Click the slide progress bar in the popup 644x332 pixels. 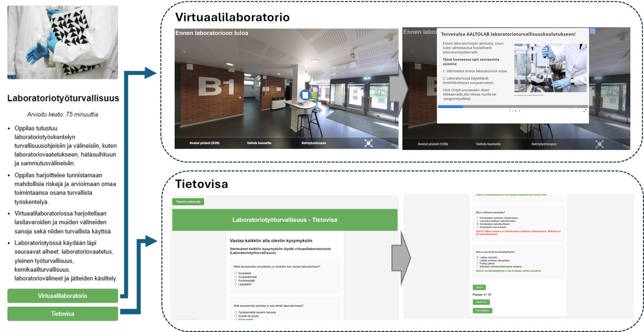(x=513, y=107)
